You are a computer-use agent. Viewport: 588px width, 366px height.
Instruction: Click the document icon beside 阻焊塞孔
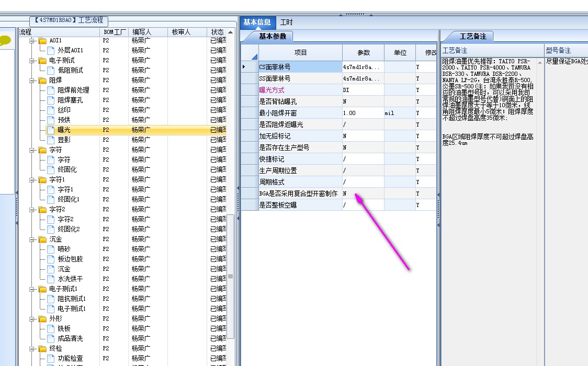(51, 100)
